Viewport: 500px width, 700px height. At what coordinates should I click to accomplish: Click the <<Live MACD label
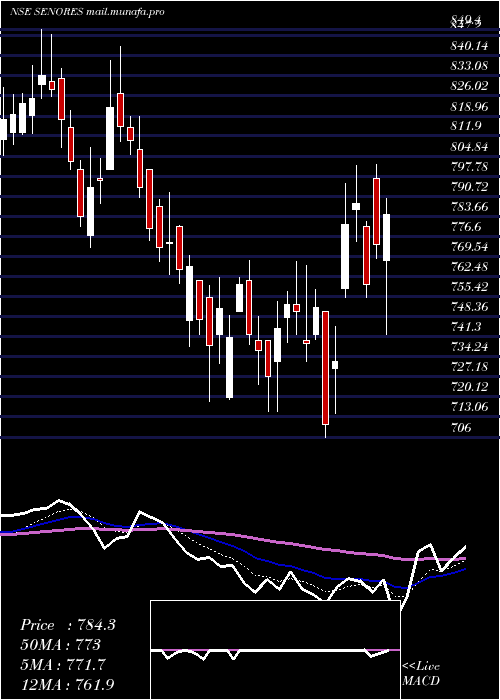pos(421,673)
